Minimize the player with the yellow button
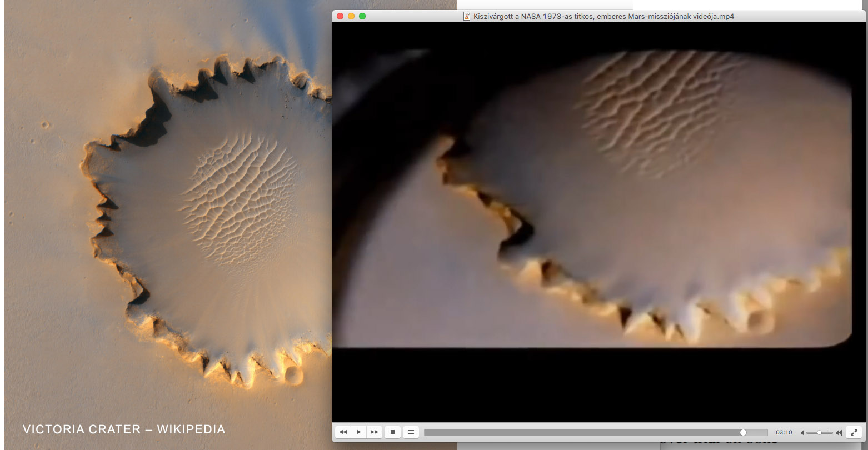The image size is (868, 450). [351, 16]
